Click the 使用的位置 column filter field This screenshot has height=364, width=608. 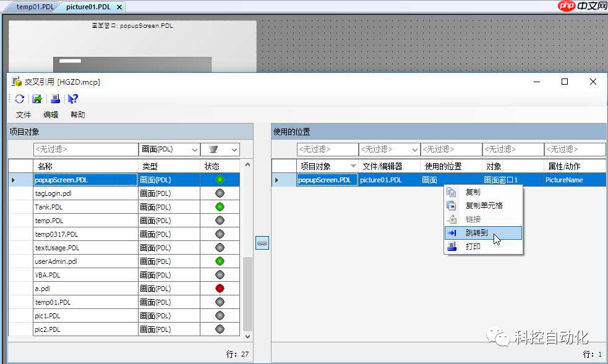pyautogui.click(x=452, y=150)
